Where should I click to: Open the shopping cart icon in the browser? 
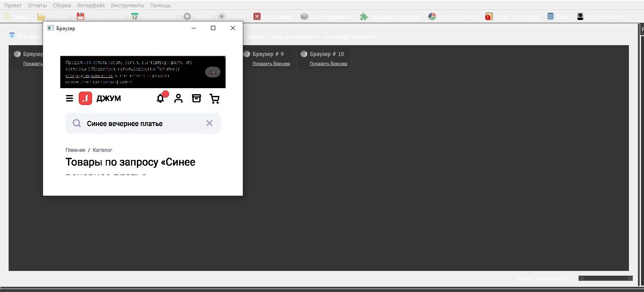[215, 98]
